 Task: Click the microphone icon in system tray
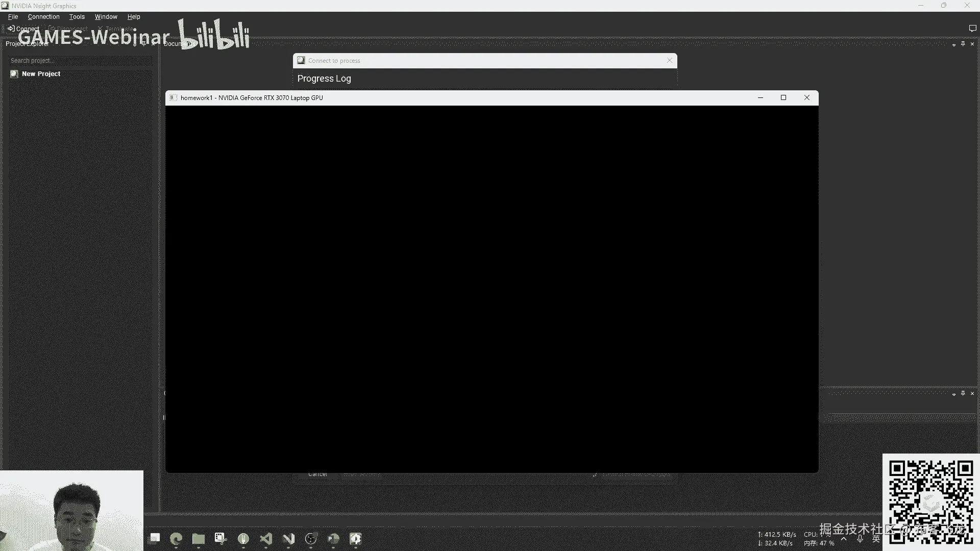[x=860, y=539]
